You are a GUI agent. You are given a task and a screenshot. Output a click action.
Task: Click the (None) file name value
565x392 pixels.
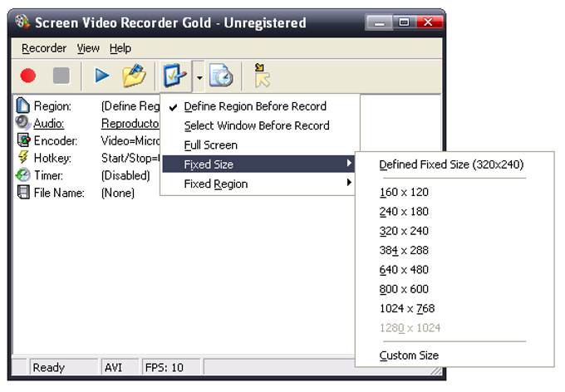118,193
